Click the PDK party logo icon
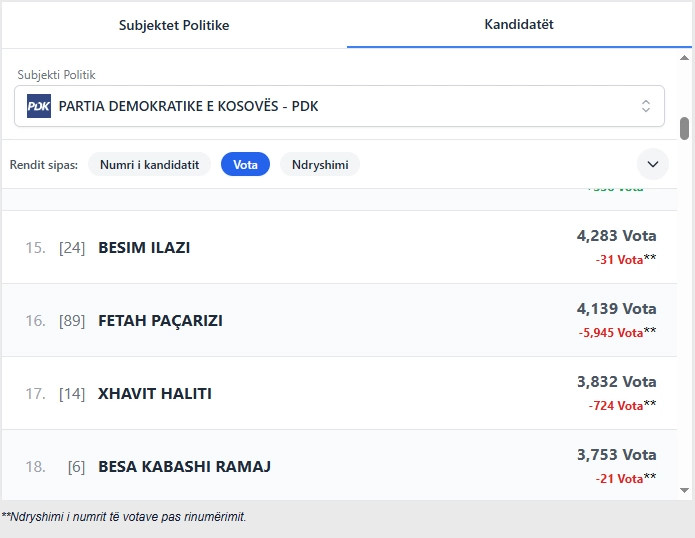 tap(39, 106)
